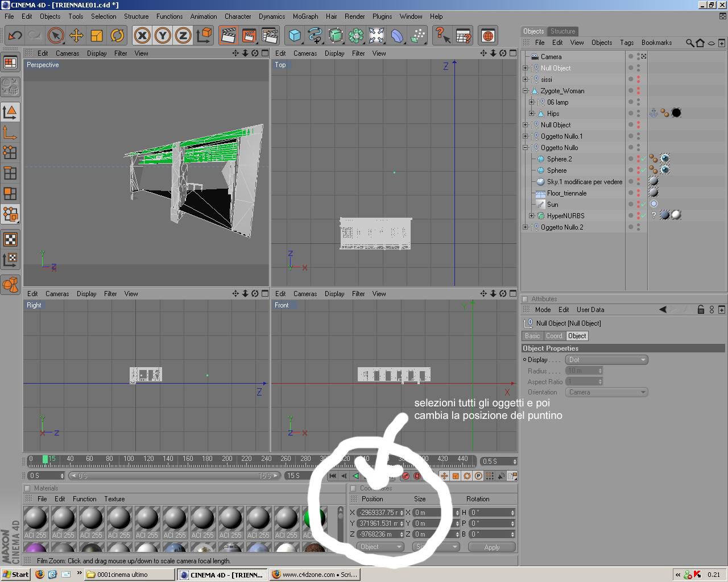Select the Model tool in left palette

[x=10, y=112]
